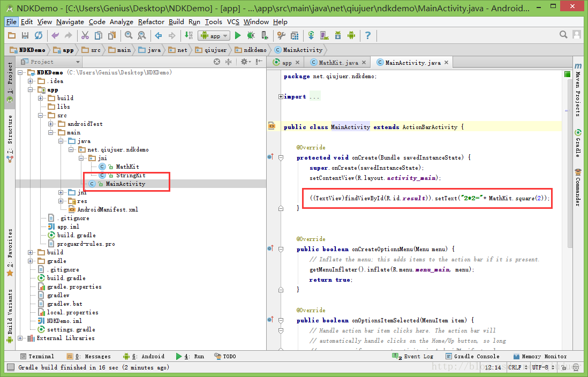Viewport: 588px width, 377px height.
Task: Click the Open folder toolbar icon
Action: coord(12,36)
